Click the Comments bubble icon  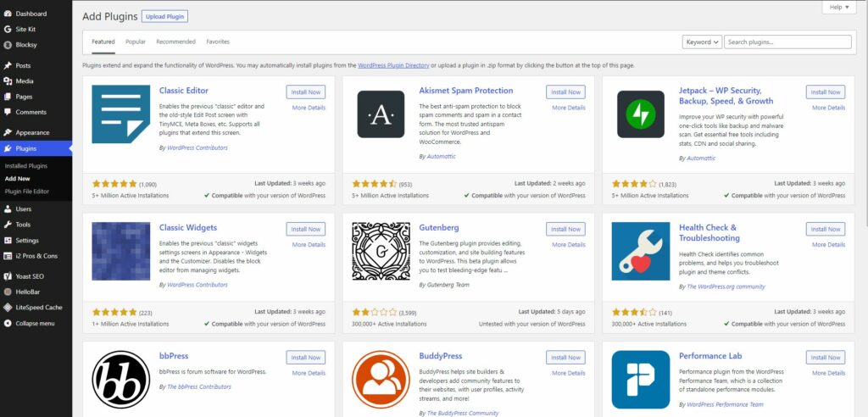[8, 112]
